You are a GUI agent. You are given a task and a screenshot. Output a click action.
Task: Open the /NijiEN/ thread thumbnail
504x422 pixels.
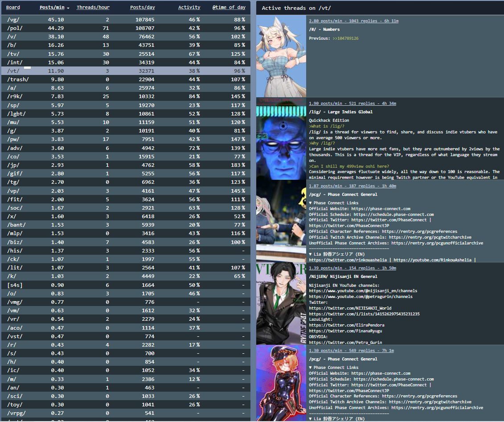pyautogui.click(x=281, y=303)
